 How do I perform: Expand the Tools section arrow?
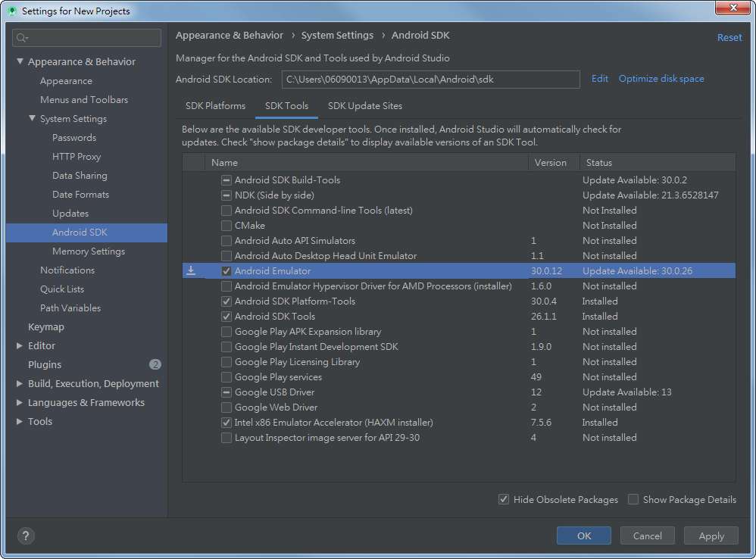[20, 421]
